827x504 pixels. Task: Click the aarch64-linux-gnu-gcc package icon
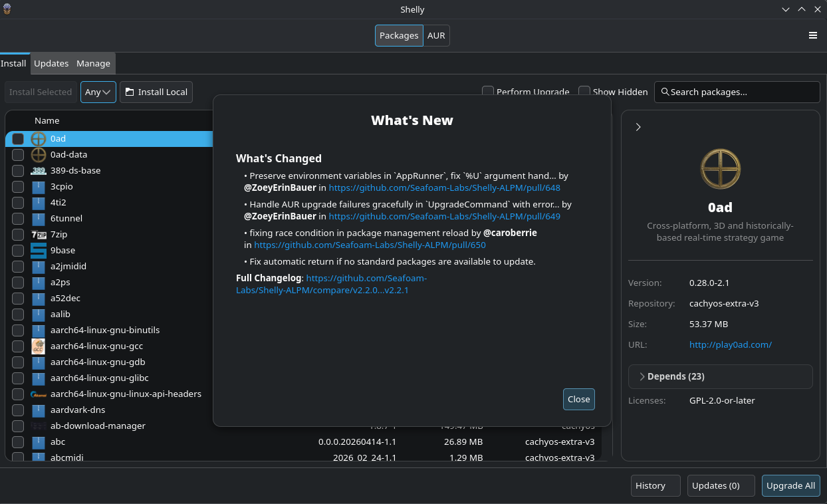[39, 346]
